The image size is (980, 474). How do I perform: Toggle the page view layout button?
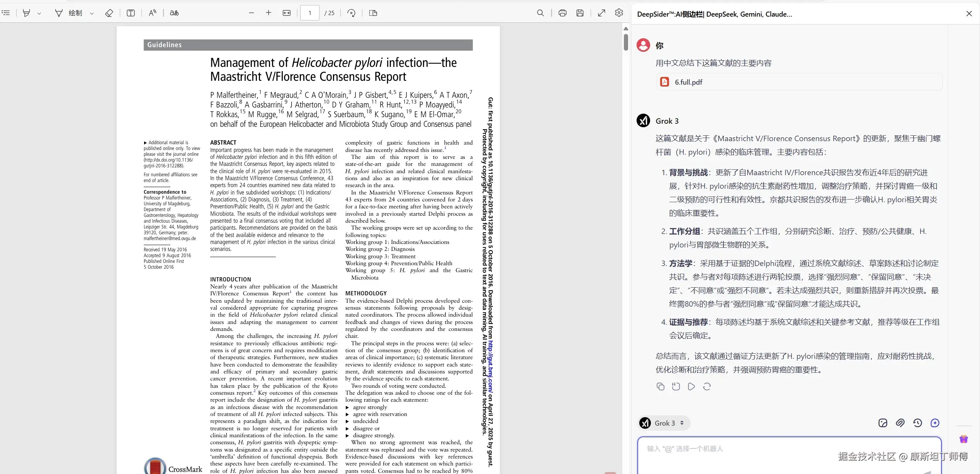click(373, 13)
